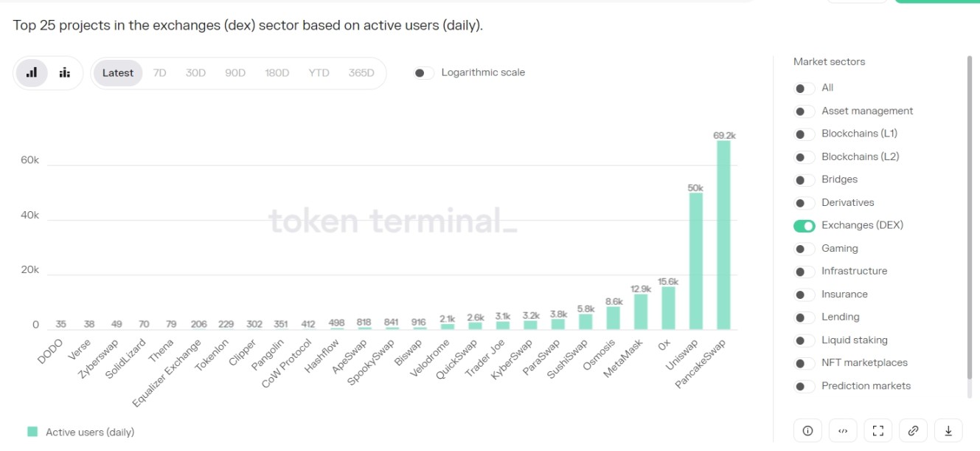Enable the Logarithmic scale toggle
980x451 pixels.
(423, 72)
